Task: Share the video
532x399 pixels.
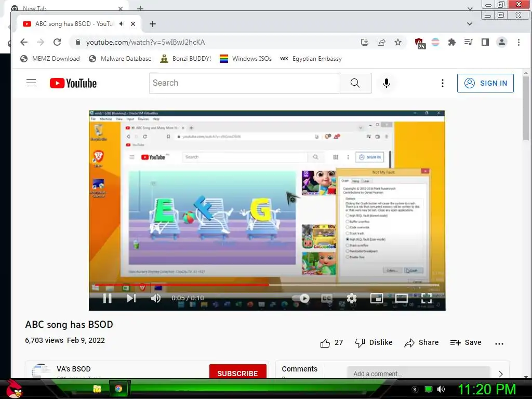Action: pos(421,343)
